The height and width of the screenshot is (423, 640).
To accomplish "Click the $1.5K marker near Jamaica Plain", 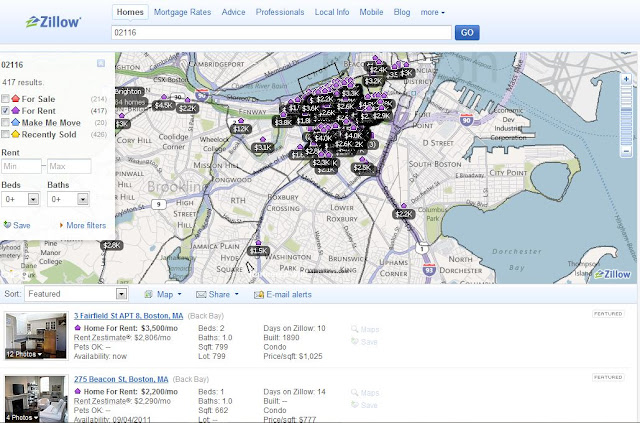I will tap(259, 251).
